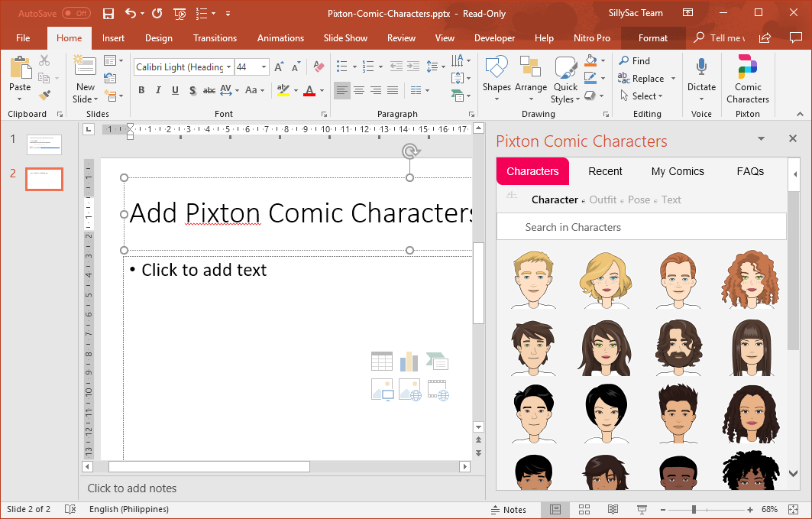Click the Format Painter brush icon

[x=44, y=96]
